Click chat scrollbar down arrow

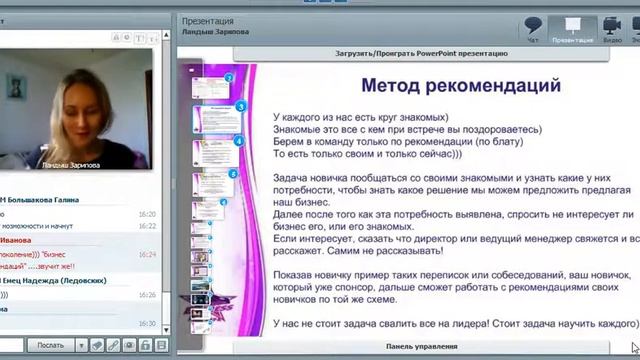pyautogui.click(x=166, y=329)
